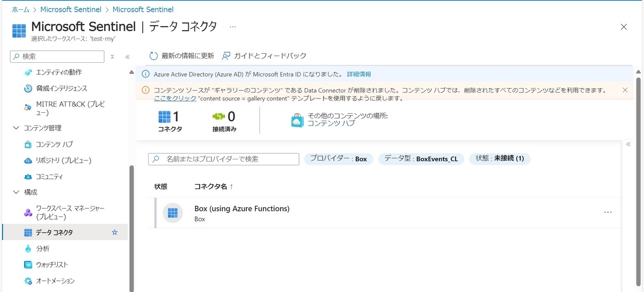Close the データ コネクタ blade

[x=624, y=27]
